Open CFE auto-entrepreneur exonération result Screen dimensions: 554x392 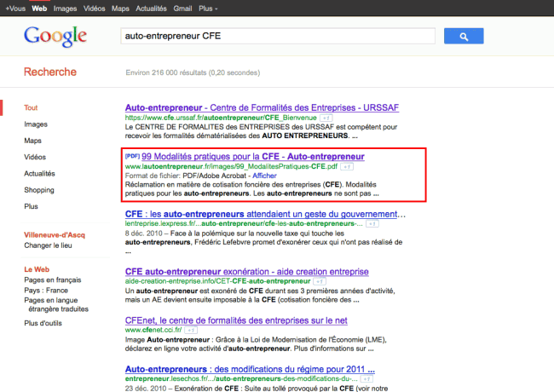click(x=246, y=272)
